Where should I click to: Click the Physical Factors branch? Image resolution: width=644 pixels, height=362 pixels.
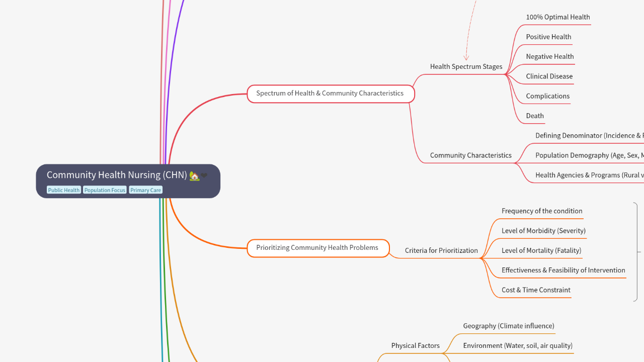tap(415, 345)
